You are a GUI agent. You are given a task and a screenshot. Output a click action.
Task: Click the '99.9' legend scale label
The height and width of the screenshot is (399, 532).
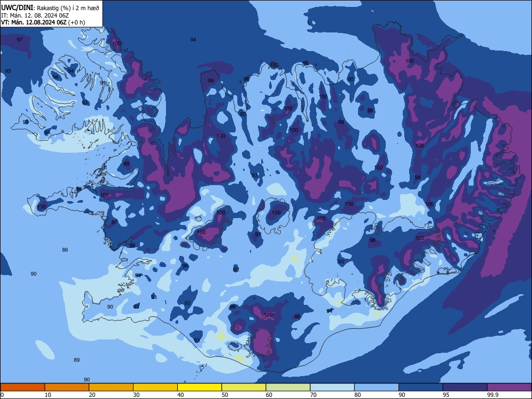click(493, 395)
